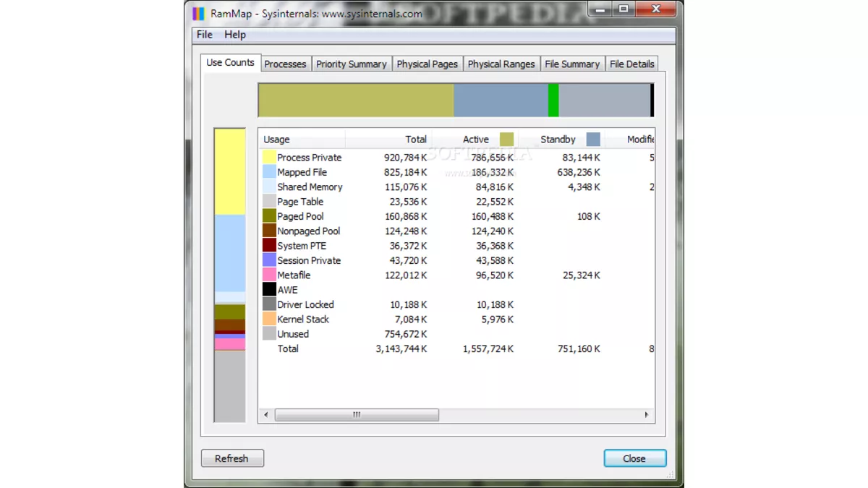Select the Mapped File blue indicator
This screenshot has width=868, height=488.
coord(270,172)
